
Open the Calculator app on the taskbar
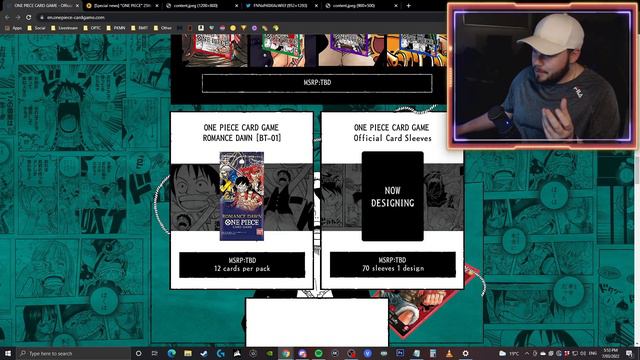tap(433, 353)
